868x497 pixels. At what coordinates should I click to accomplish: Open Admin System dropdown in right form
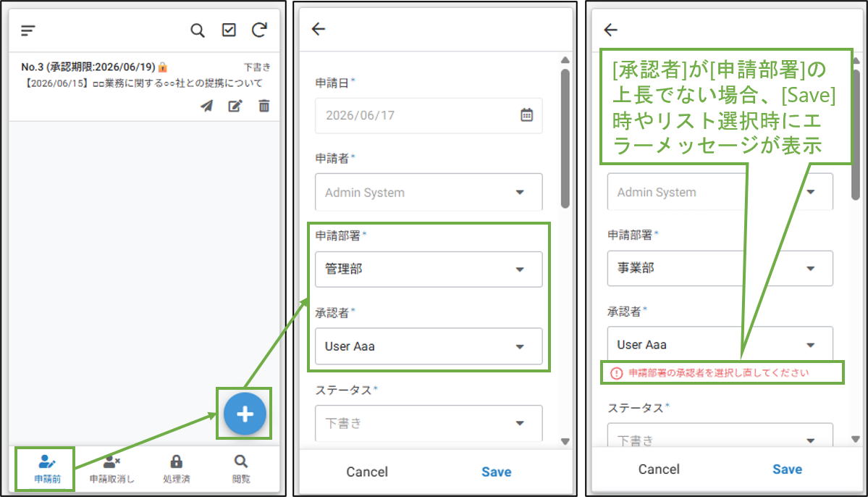click(720, 192)
